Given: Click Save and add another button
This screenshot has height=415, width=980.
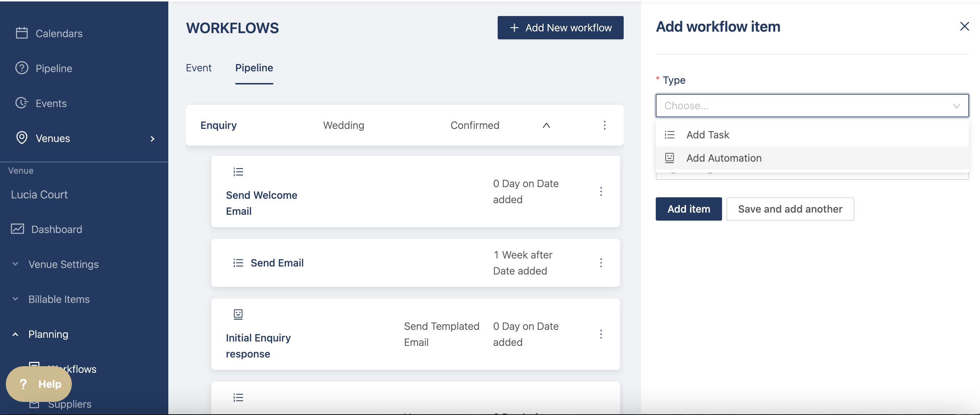Looking at the screenshot, I should [790, 209].
